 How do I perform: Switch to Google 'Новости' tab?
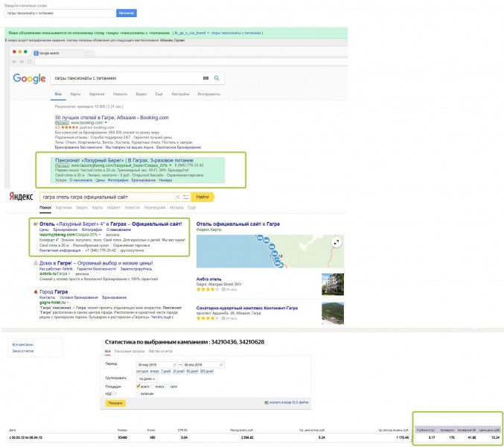click(120, 94)
